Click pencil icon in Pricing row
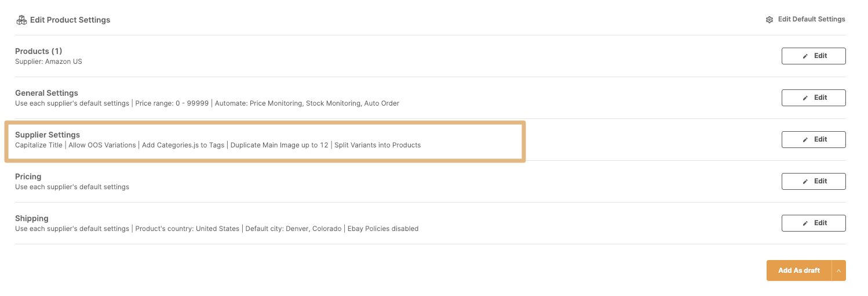 tap(805, 182)
